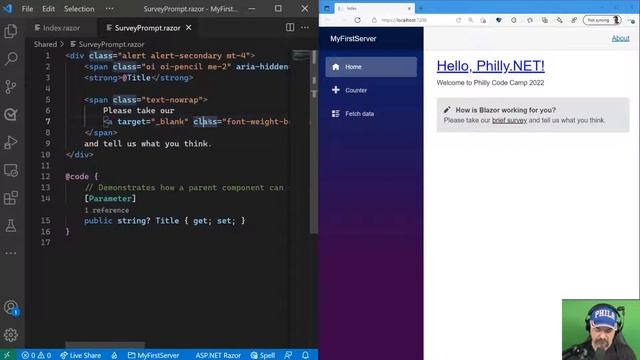Open the Remote Explorer view
640x360 pixels.
(11, 170)
